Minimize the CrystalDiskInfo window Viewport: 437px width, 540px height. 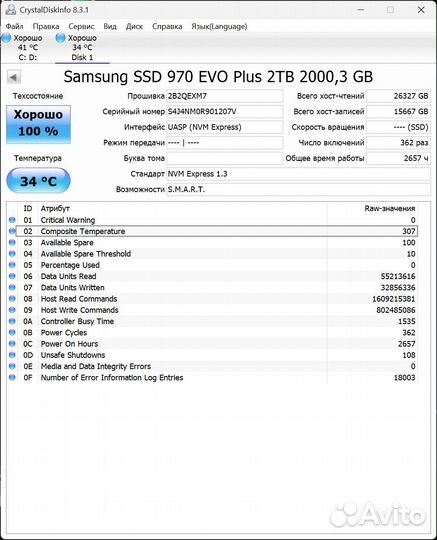tap(361, 10)
